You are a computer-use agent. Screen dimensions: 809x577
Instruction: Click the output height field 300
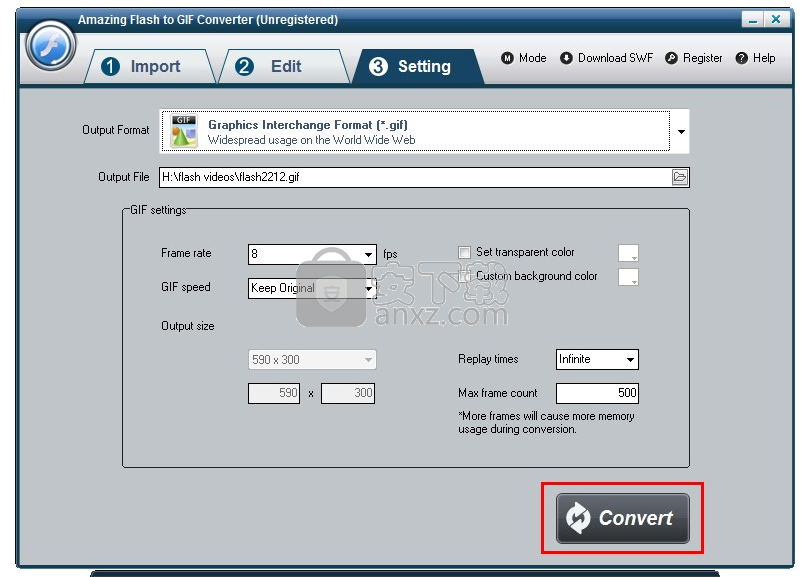[x=348, y=393]
